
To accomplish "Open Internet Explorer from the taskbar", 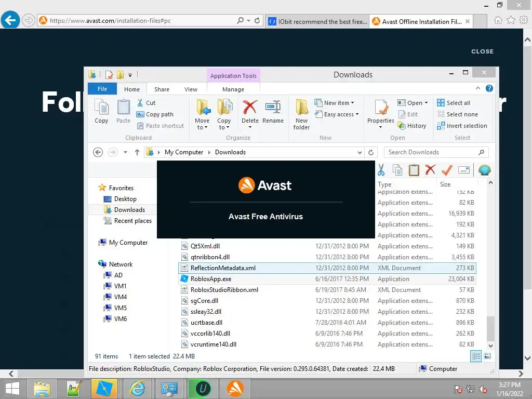I will tap(137, 389).
